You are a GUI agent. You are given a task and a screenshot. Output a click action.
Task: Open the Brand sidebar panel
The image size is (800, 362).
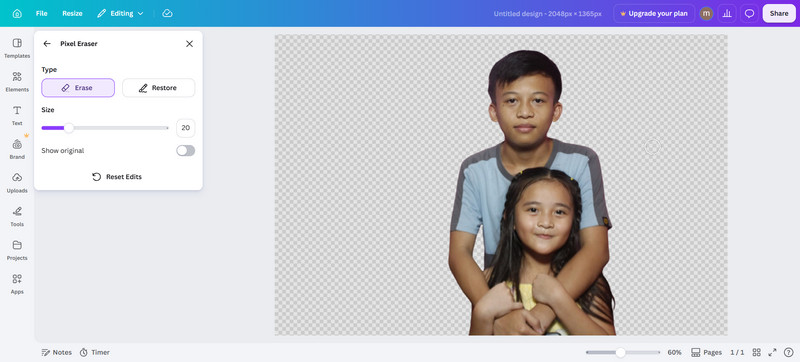tap(17, 149)
